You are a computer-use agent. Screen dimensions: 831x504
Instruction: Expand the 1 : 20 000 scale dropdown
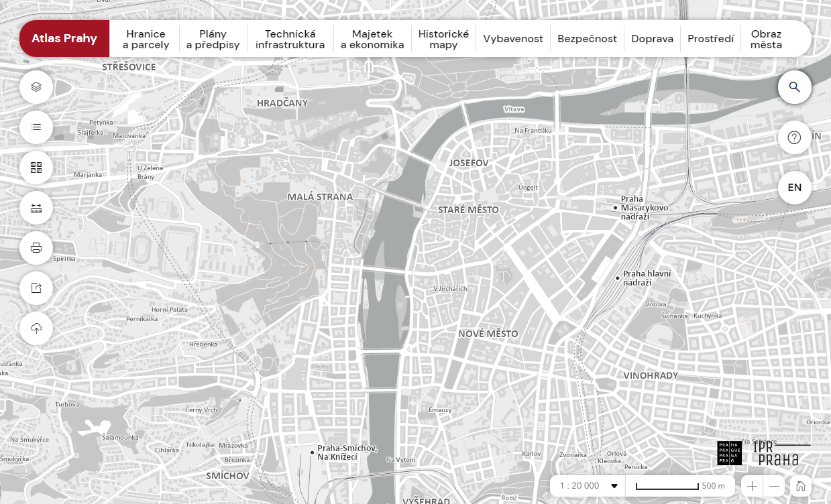click(588, 486)
